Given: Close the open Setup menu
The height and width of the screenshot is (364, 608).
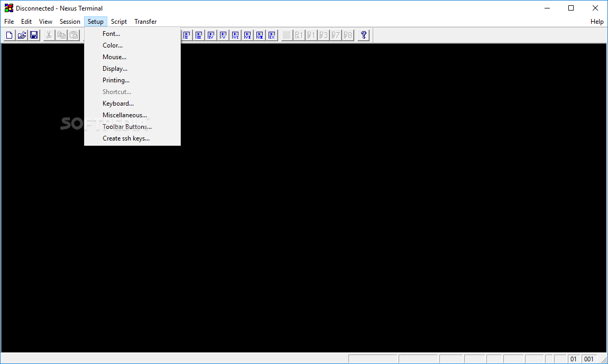Looking at the screenshot, I should (95, 22).
